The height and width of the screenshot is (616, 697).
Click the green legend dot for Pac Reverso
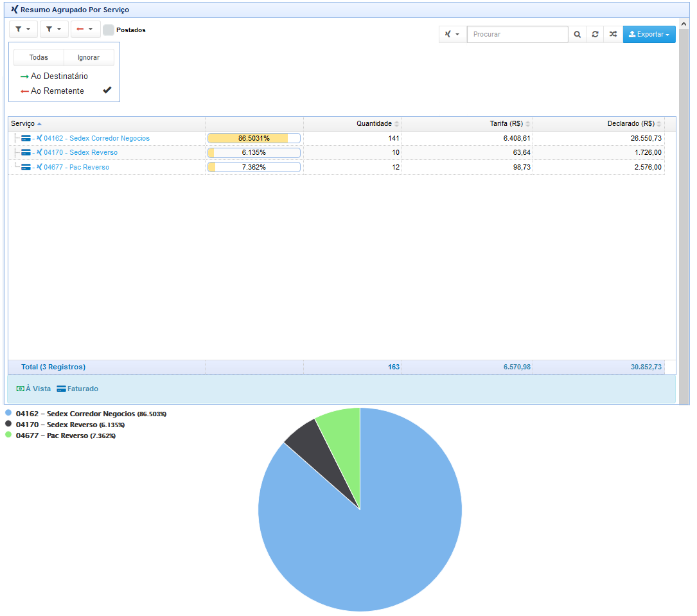click(x=8, y=435)
